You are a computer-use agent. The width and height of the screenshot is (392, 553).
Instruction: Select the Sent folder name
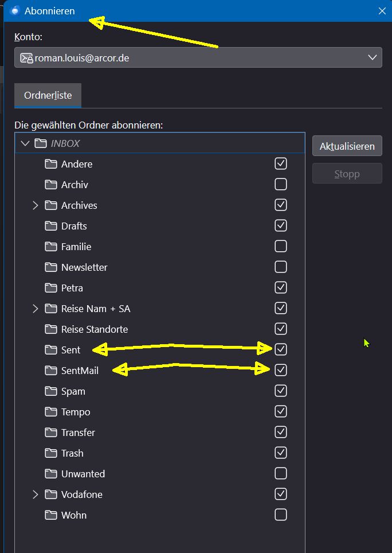click(71, 350)
